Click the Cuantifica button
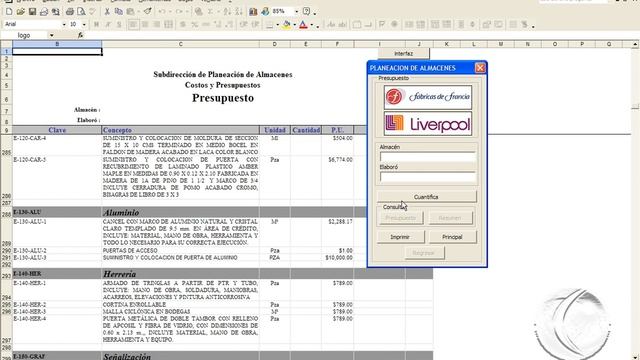This screenshot has width=640, height=360. click(x=426, y=197)
